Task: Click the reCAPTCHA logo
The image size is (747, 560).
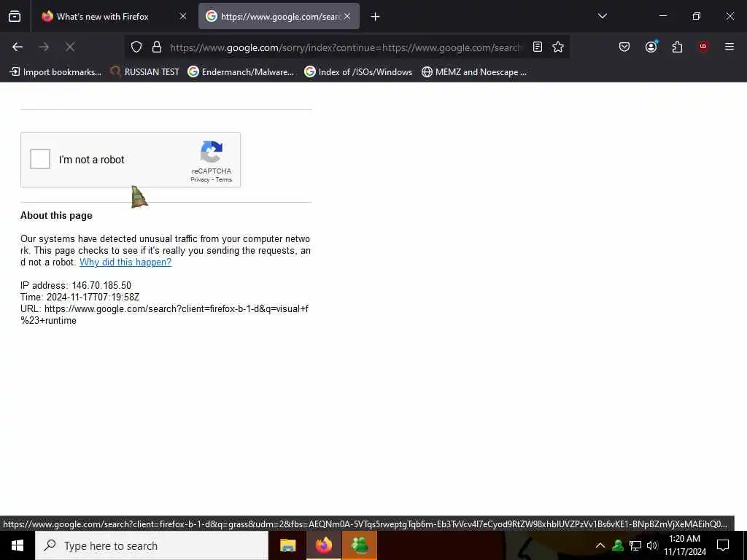Action: [x=212, y=152]
